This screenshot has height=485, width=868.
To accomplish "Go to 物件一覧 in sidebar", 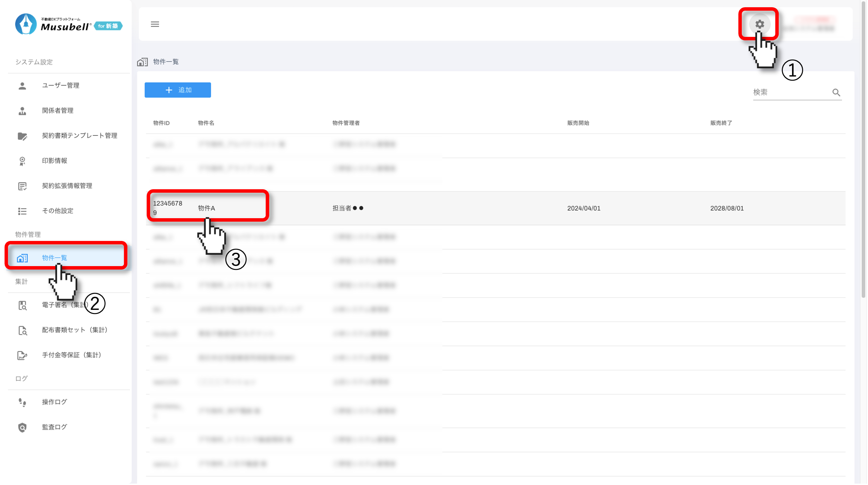I will coord(55,258).
